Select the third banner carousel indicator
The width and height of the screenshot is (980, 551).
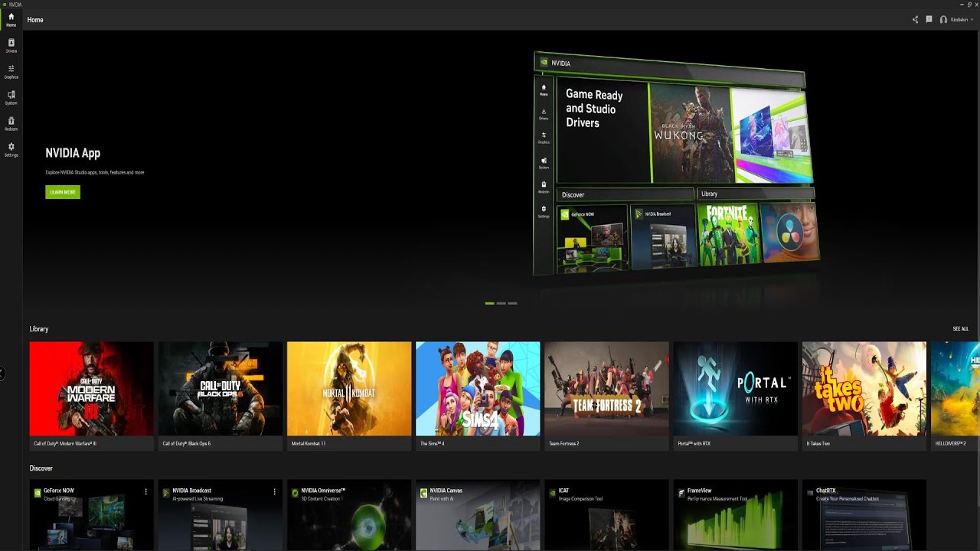point(513,303)
